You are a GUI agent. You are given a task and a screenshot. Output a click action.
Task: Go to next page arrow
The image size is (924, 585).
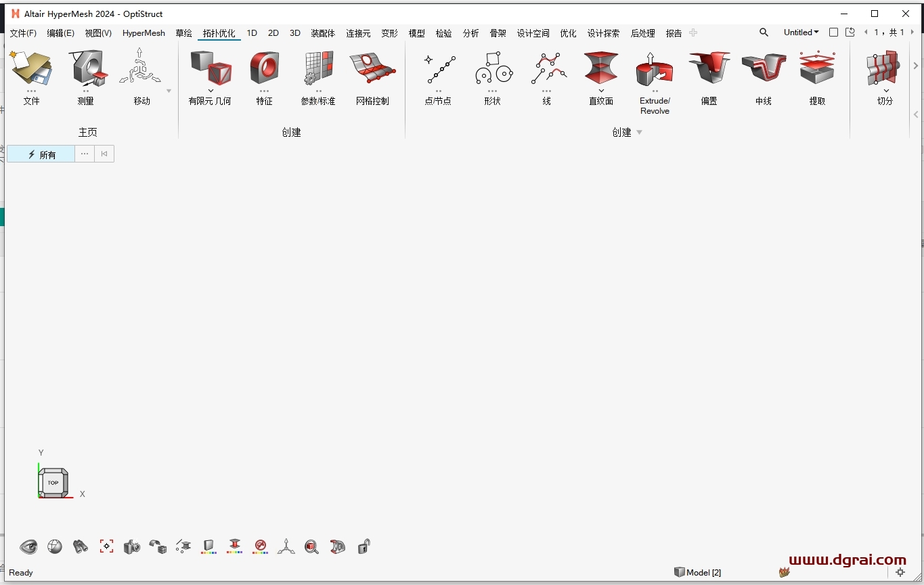click(912, 32)
